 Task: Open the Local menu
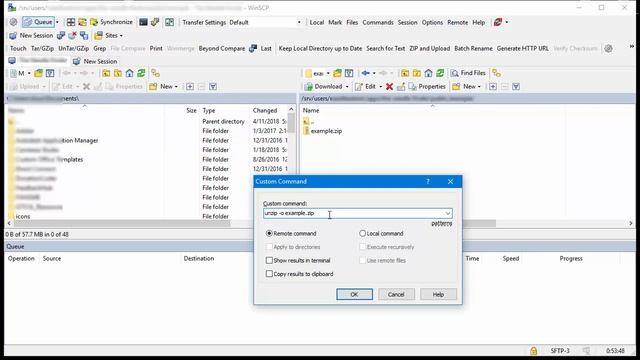[316, 22]
